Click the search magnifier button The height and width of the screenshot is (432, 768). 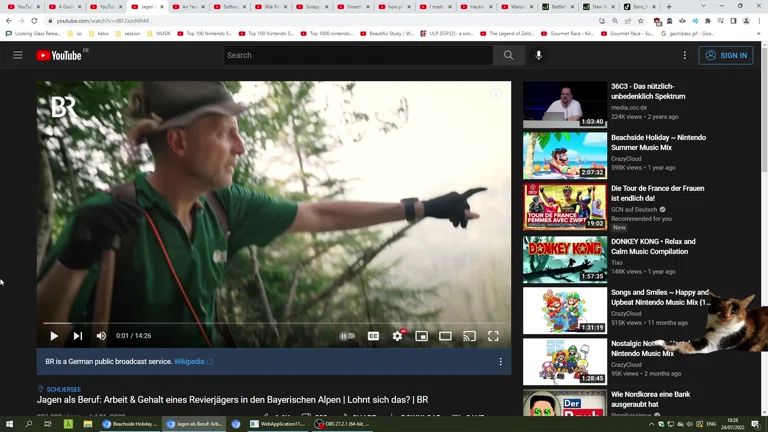tap(508, 56)
